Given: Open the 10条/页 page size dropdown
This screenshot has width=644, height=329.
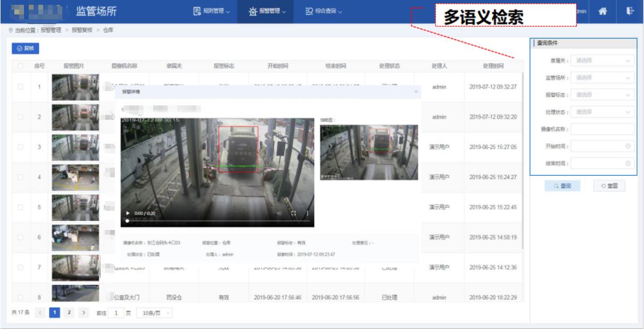Looking at the screenshot, I should click(x=155, y=313).
